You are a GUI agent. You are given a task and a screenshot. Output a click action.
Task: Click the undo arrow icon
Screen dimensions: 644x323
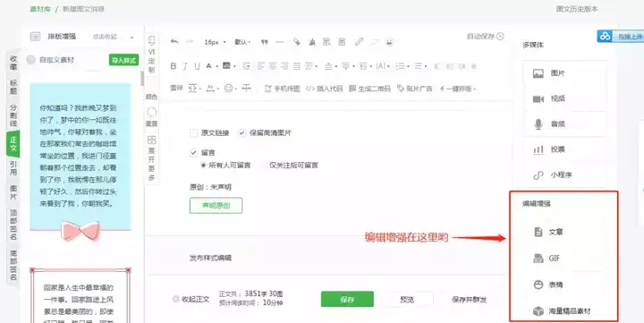click(174, 42)
